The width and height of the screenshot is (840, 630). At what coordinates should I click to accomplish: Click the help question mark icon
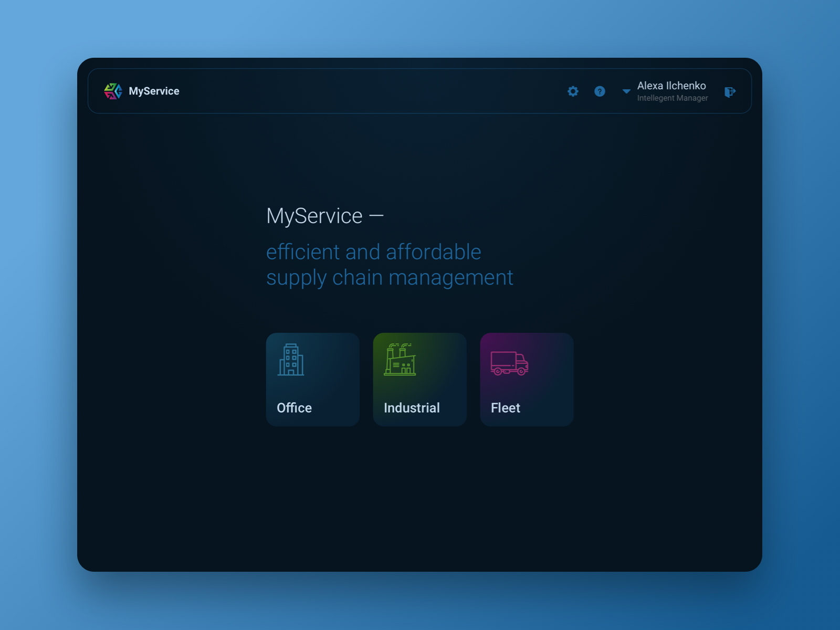pos(600,91)
